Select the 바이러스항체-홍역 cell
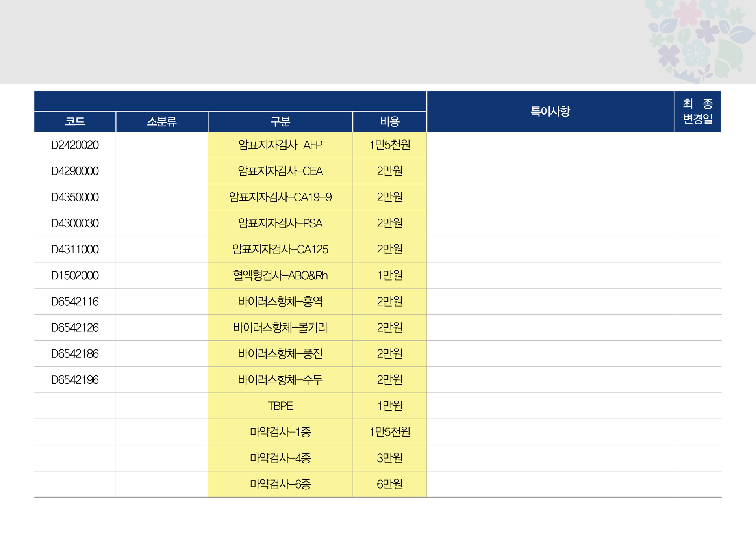The width and height of the screenshot is (756, 535). [x=280, y=301]
